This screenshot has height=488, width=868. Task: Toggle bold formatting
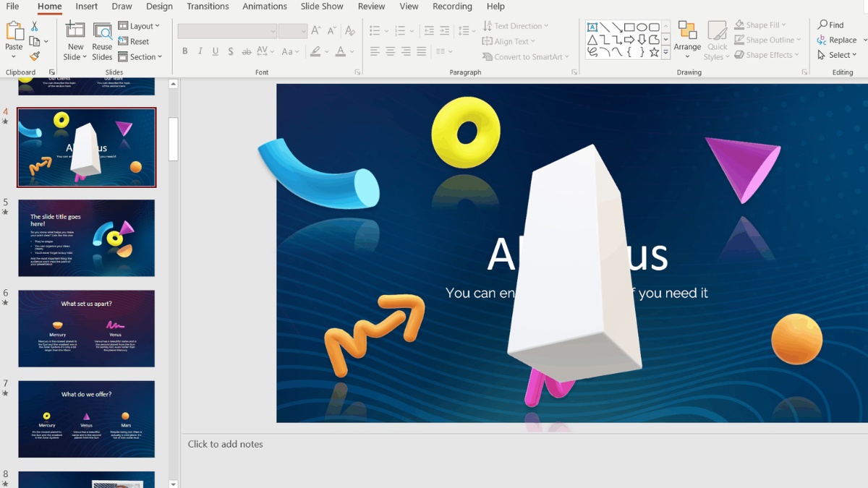point(184,51)
